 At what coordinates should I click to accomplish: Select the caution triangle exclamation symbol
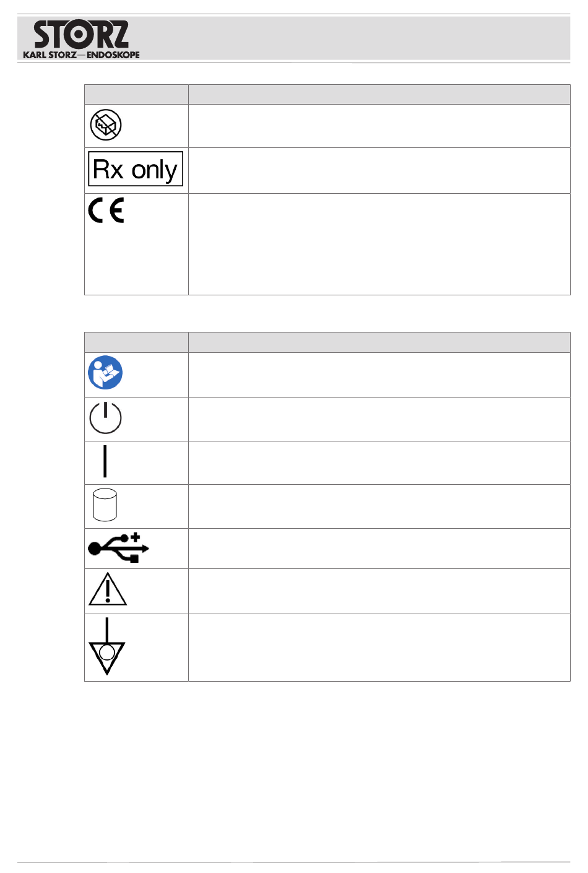(108, 589)
